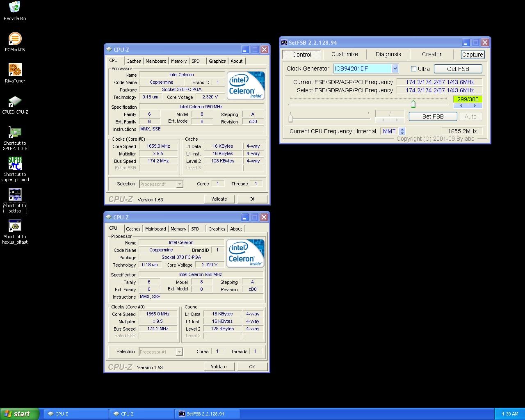Click the MMT stepper arrows in SetFSB

point(402,131)
